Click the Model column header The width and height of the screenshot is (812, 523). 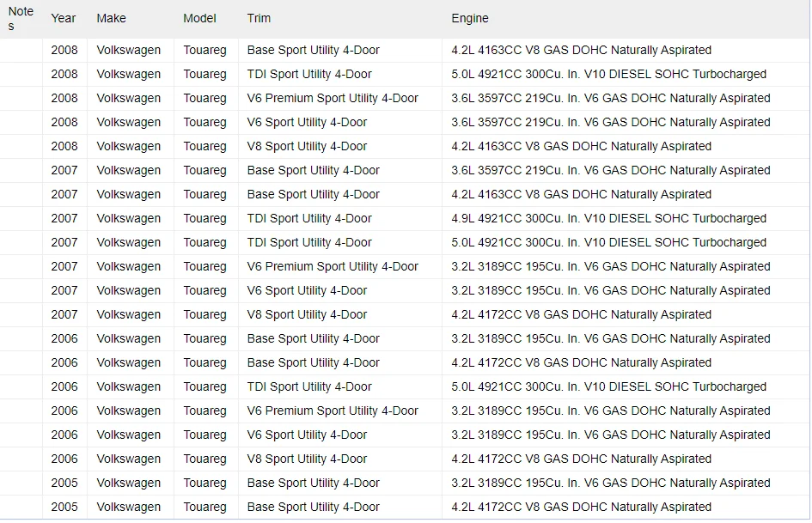click(x=199, y=18)
